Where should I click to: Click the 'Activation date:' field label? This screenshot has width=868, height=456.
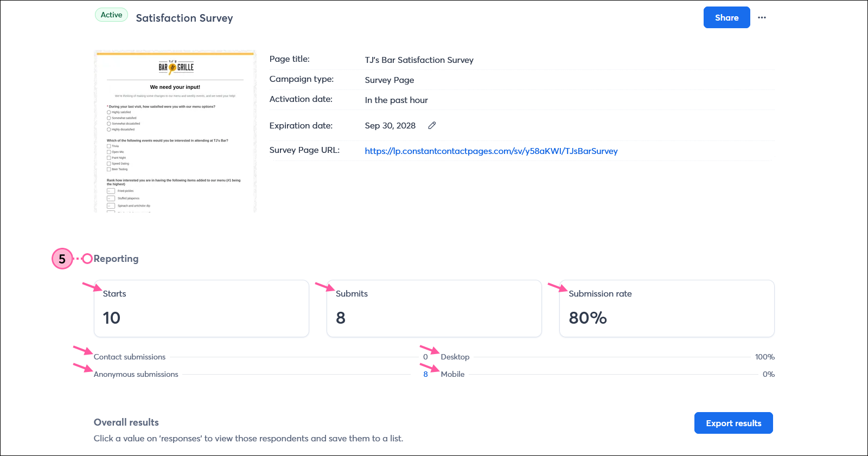point(301,99)
